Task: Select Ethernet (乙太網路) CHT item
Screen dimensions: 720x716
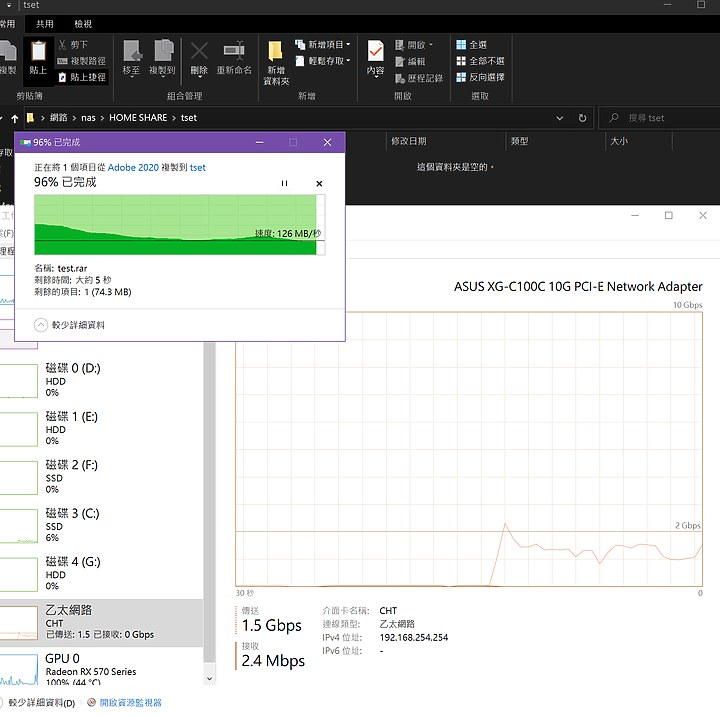Action: pyautogui.click(x=101, y=623)
